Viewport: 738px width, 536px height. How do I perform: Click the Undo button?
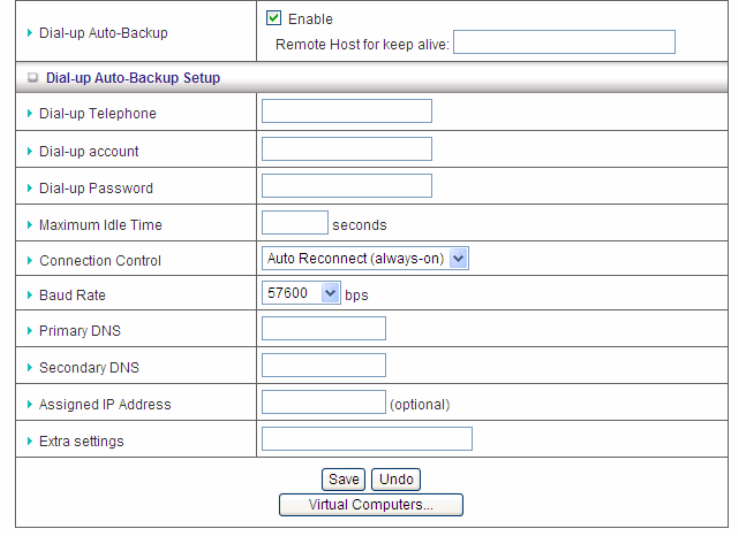395,479
